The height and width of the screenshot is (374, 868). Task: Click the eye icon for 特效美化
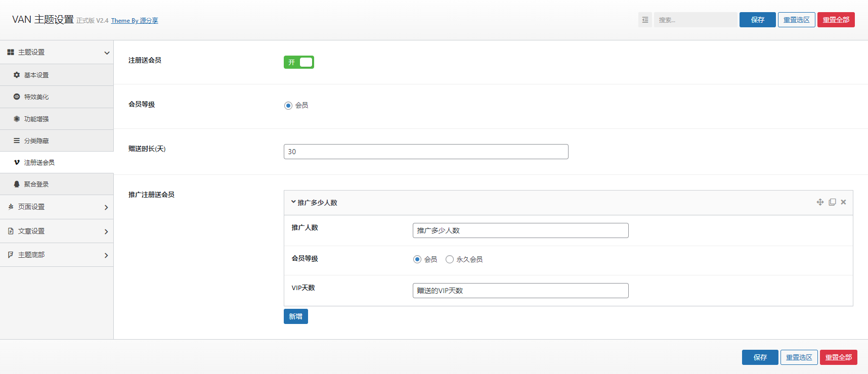17,97
